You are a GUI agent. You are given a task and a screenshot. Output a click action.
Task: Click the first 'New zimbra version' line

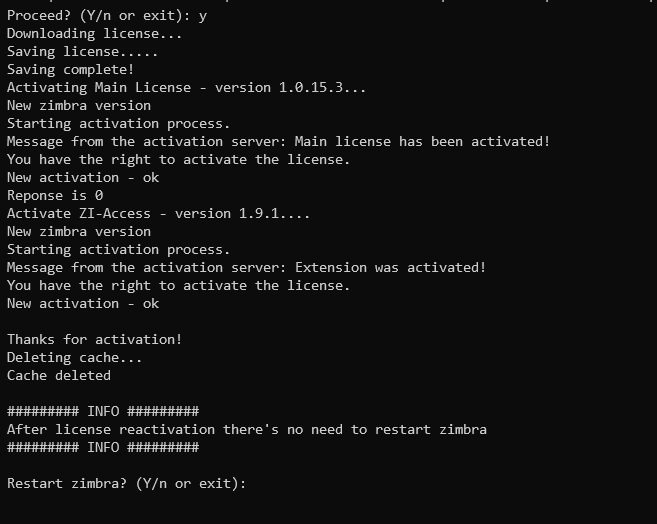79,106
